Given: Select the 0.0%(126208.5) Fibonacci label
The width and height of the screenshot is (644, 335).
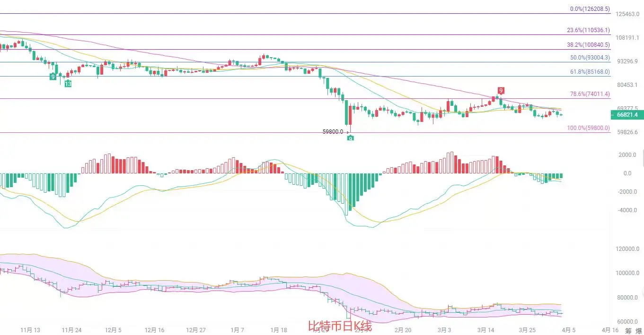Looking at the screenshot, I should [x=590, y=9].
